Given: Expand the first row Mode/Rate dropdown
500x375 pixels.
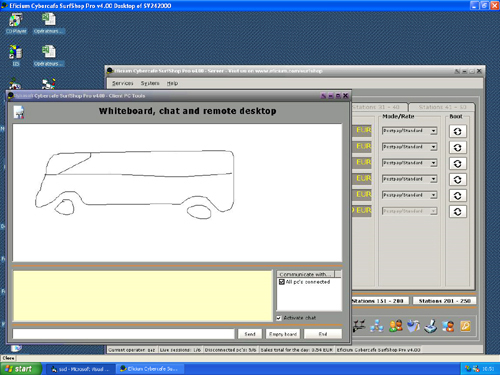Looking at the screenshot, I should [433, 131].
